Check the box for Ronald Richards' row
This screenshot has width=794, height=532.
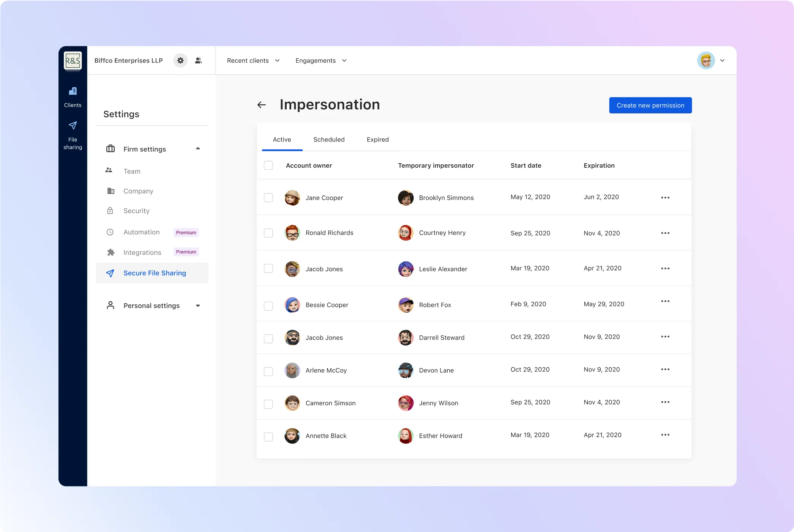click(x=268, y=233)
